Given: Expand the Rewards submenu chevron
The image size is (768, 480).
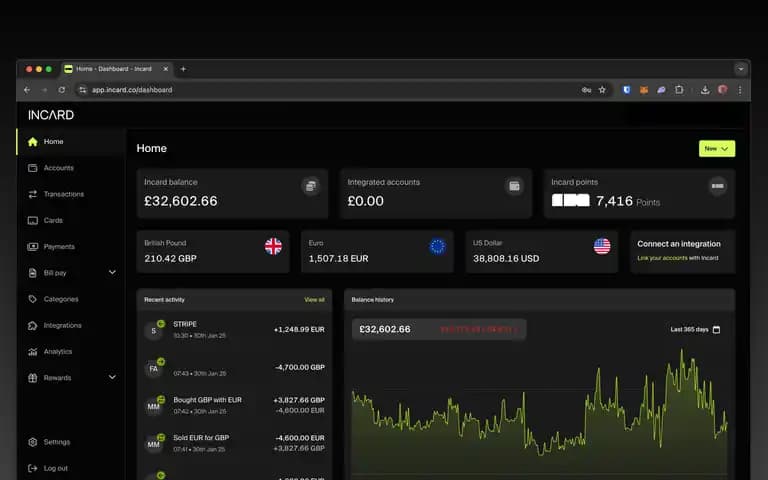Looking at the screenshot, I should pos(112,377).
